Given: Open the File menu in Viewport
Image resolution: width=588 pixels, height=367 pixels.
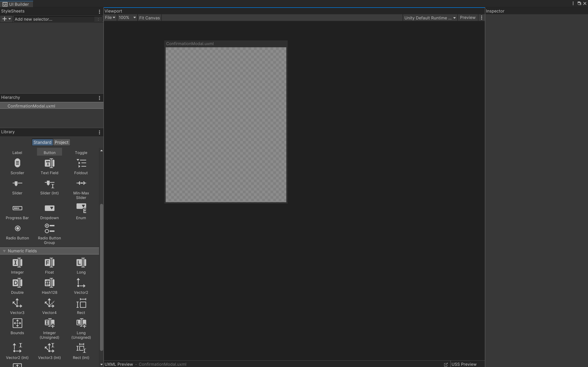Looking at the screenshot, I should pyautogui.click(x=110, y=18).
